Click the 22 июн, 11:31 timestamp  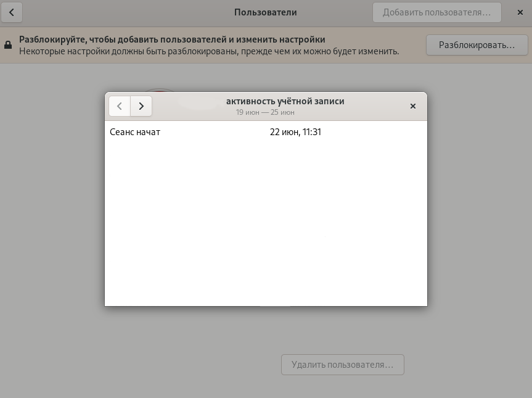pyautogui.click(x=295, y=132)
